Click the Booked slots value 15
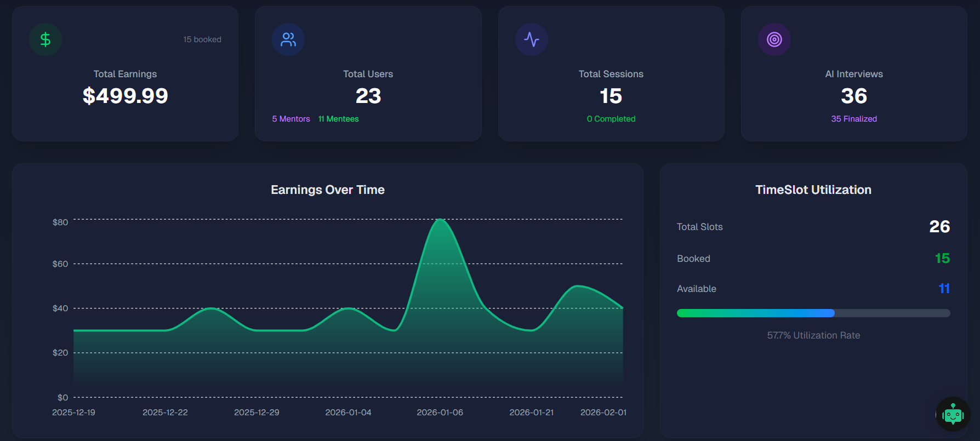This screenshot has width=980, height=441. 942,259
